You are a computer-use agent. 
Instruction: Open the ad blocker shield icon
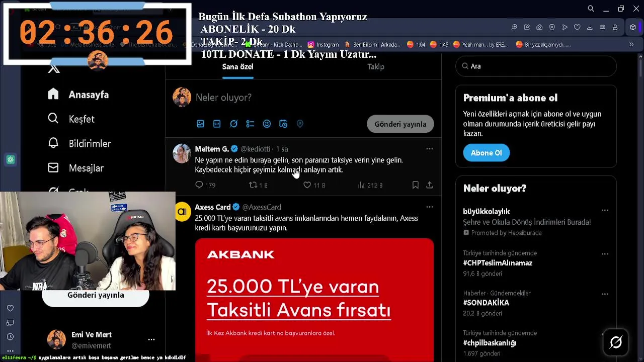click(x=552, y=27)
